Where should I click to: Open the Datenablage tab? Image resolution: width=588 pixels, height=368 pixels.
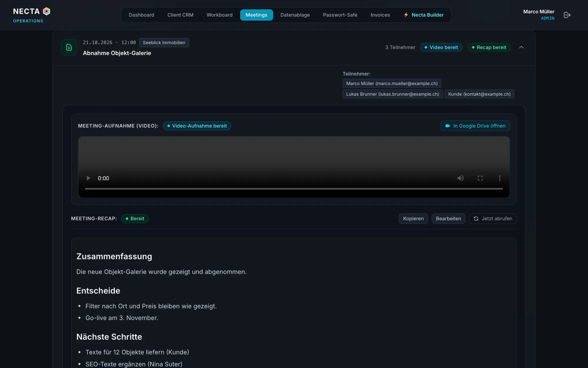point(295,15)
